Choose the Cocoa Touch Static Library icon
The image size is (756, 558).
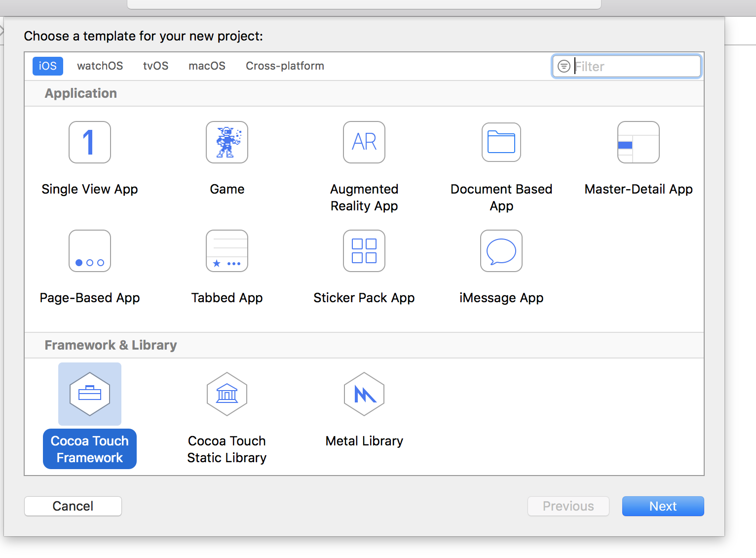[227, 394]
